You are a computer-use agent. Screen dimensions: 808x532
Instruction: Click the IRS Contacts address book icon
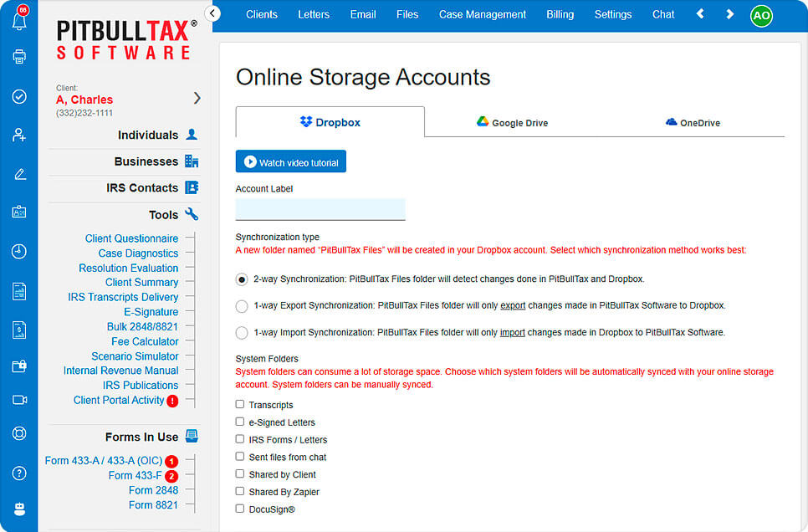point(192,187)
